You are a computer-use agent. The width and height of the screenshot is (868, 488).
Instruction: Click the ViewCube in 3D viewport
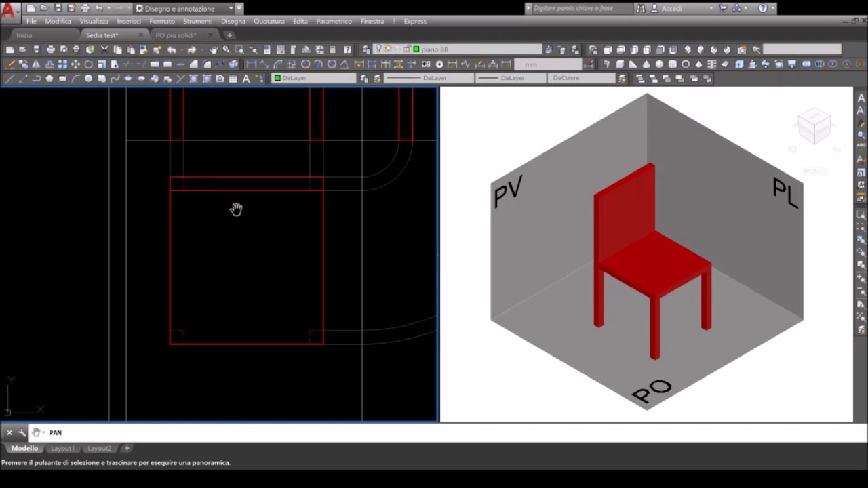tap(814, 127)
